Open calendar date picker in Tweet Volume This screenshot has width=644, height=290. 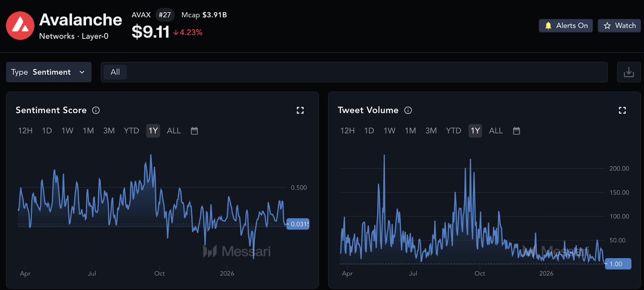516,131
